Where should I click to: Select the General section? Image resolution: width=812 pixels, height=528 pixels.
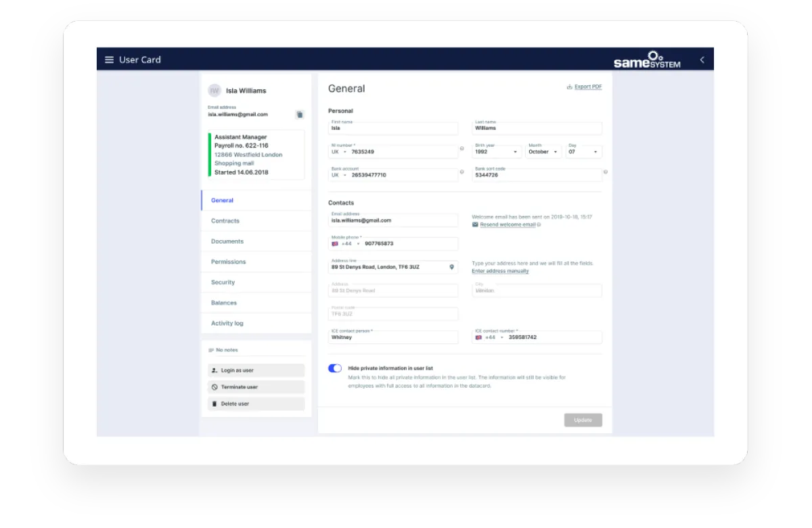(x=256, y=200)
